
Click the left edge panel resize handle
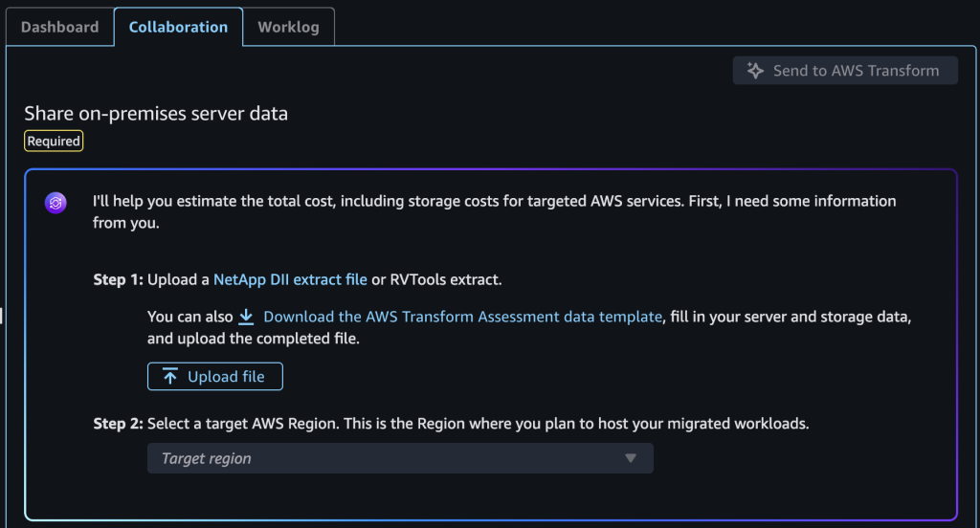(2, 316)
